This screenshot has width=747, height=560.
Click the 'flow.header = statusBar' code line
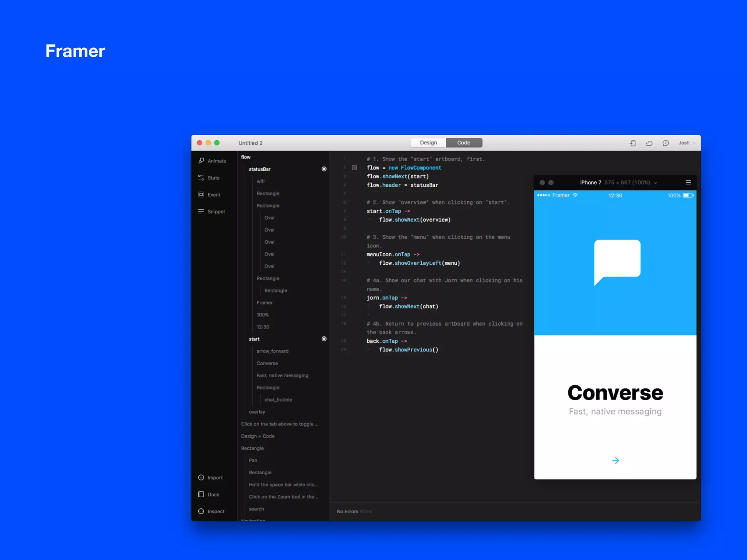(403, 185)
